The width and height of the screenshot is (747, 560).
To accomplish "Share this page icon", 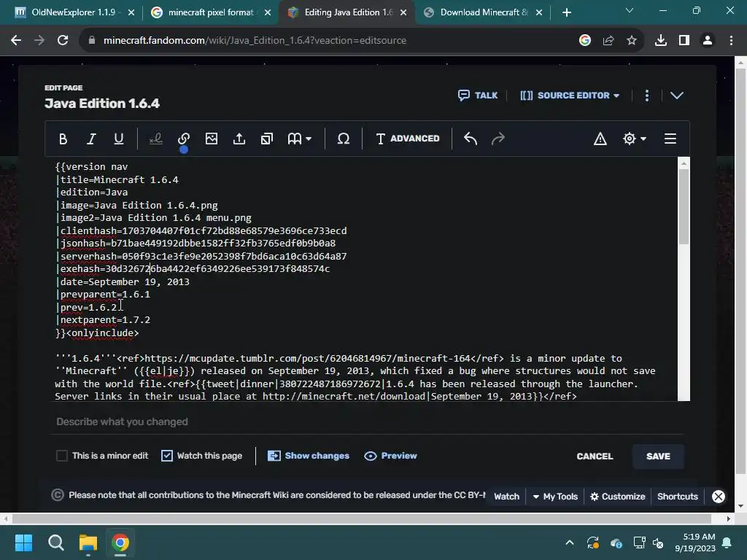I will tap(608, 41).
